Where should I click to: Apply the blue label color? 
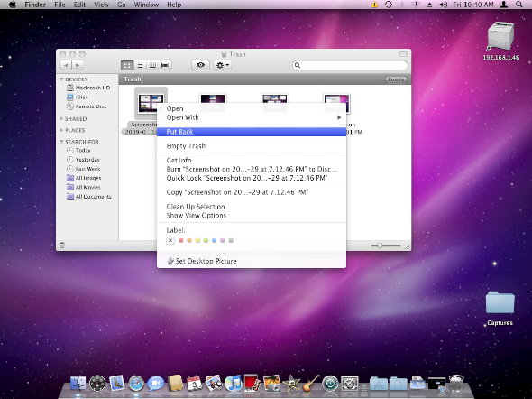click(x=214, y=240)
